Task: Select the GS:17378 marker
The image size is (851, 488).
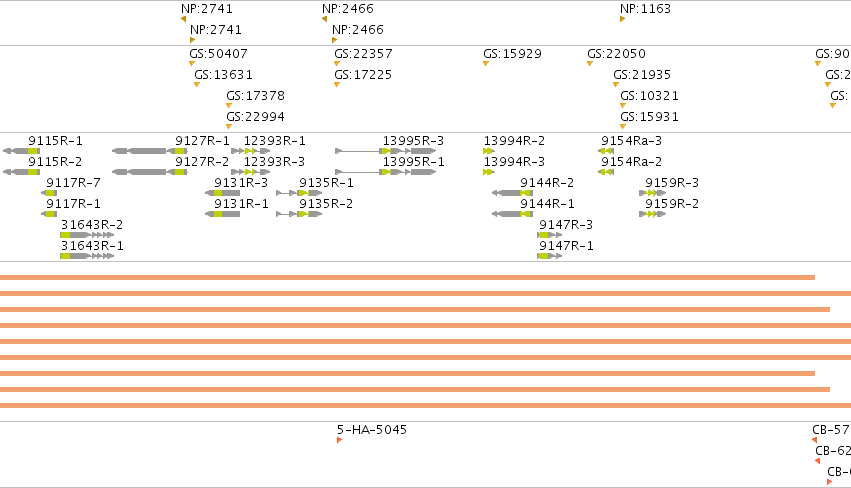Action: click(x=229, y=106)
